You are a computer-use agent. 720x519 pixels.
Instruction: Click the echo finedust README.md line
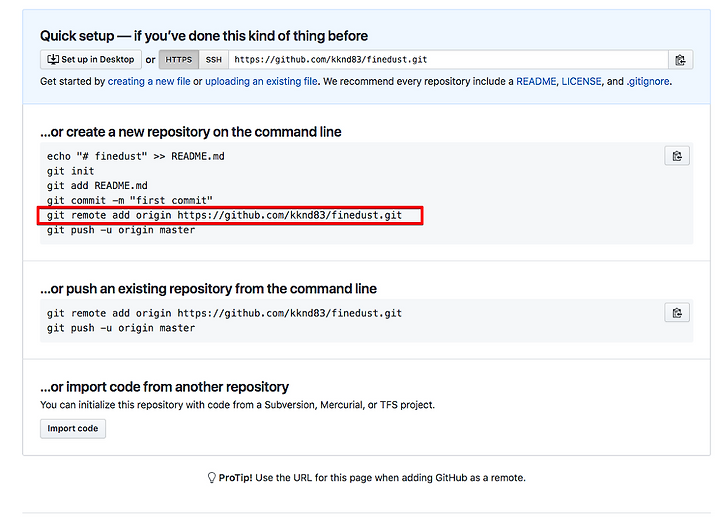(x=135, y=156)
